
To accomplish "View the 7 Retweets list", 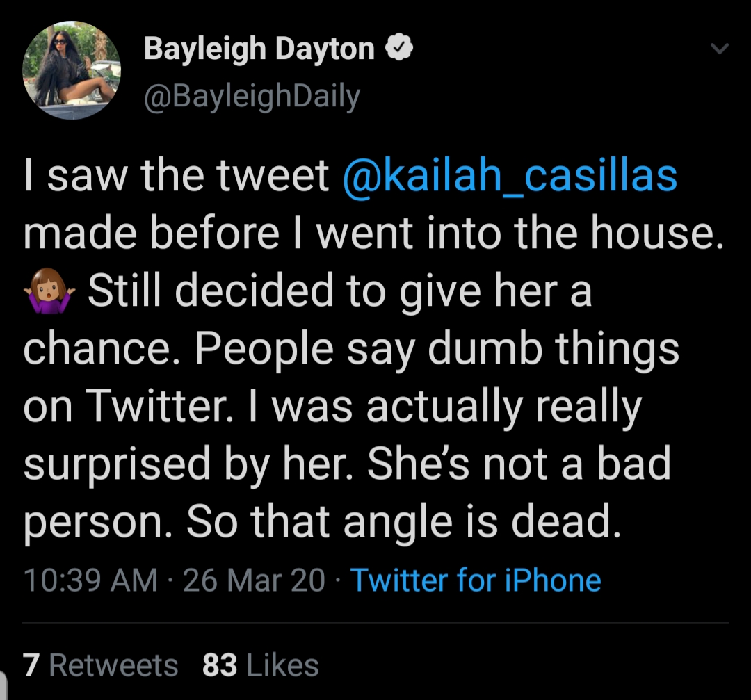I will pyautogui.click(x=101, y=665).
